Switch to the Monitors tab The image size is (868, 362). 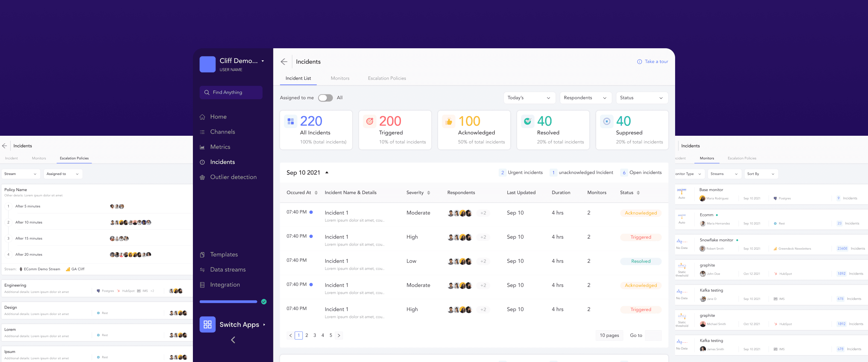click(x=340, y=78)
